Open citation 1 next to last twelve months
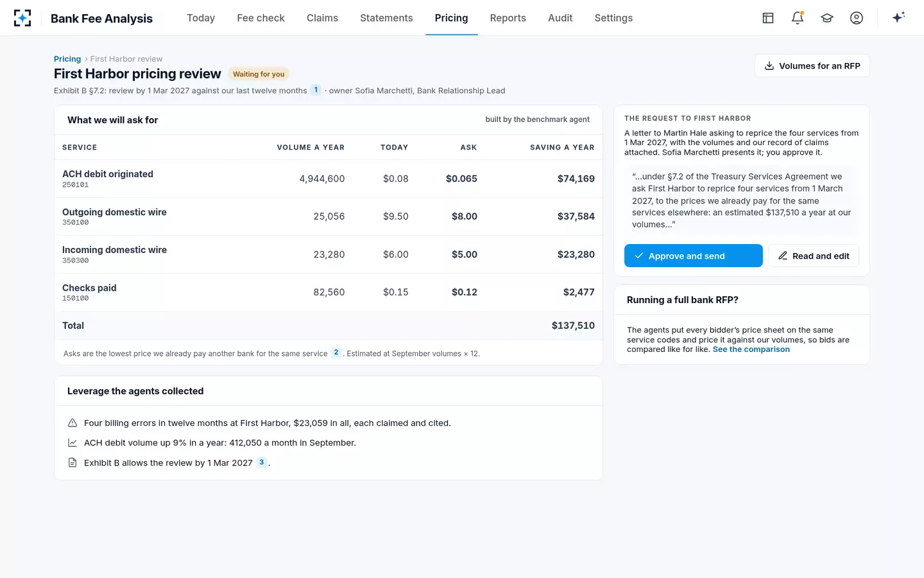Screen dimensions: 924x578 (x=316, y=90)
